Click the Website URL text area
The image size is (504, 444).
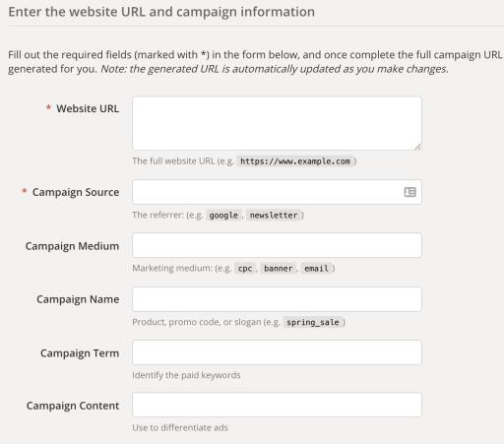pos(277,123)
